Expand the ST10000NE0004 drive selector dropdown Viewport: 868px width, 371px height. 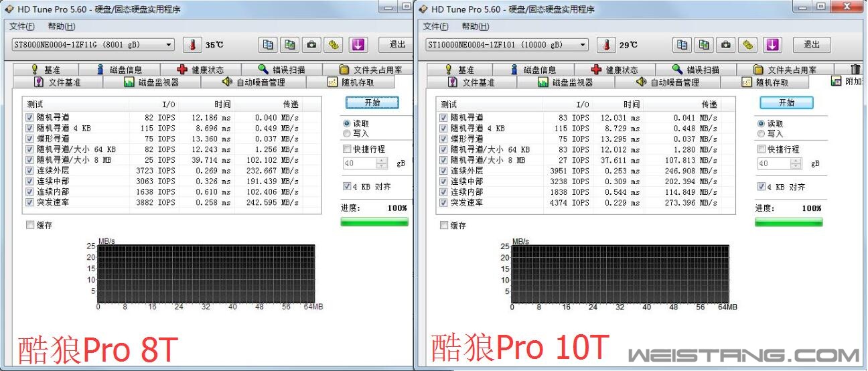(x=582, y=45)
